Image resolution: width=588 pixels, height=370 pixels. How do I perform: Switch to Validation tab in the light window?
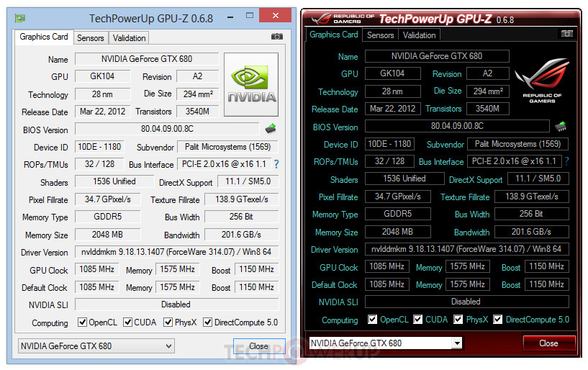(x=129, y=38)
